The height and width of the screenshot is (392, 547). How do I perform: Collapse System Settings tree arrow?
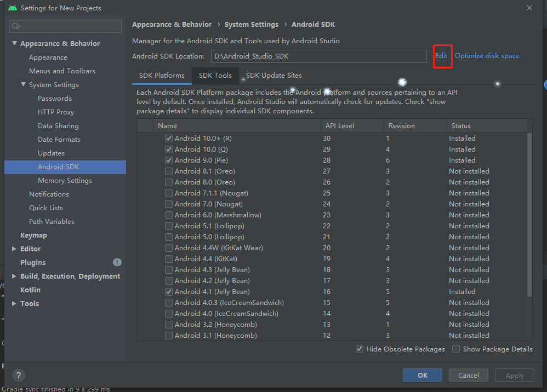coord(23,84)
